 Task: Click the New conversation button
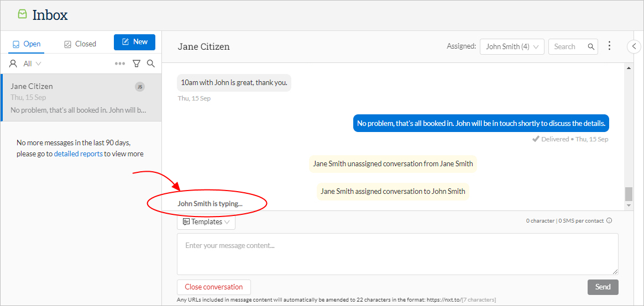tap(135, 42)
